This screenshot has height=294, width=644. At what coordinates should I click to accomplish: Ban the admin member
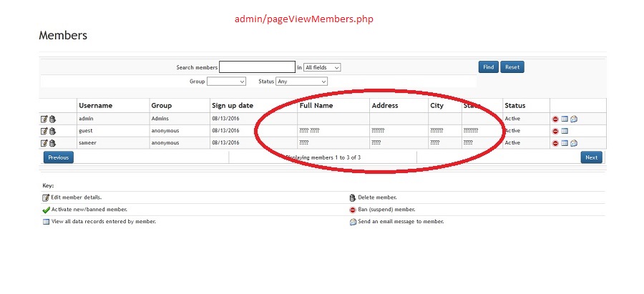[x=555, y=119]
